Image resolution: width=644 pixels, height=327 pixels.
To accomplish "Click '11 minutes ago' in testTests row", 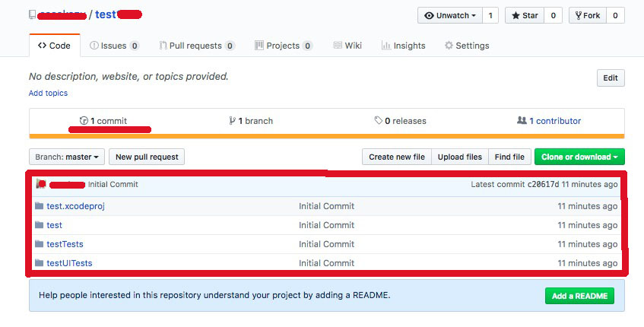I will pos(587,244).
